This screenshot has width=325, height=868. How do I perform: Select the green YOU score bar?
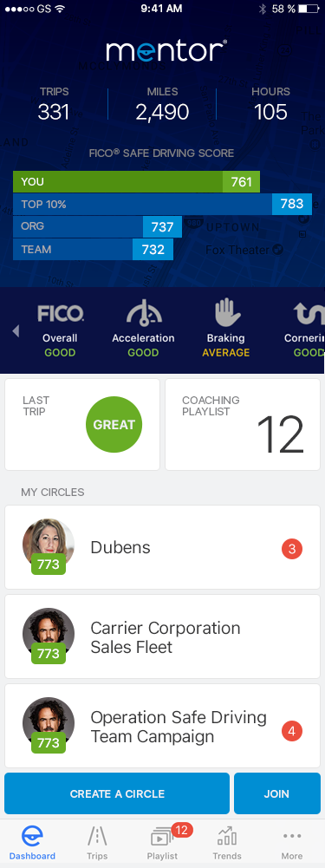click(136, 181)
